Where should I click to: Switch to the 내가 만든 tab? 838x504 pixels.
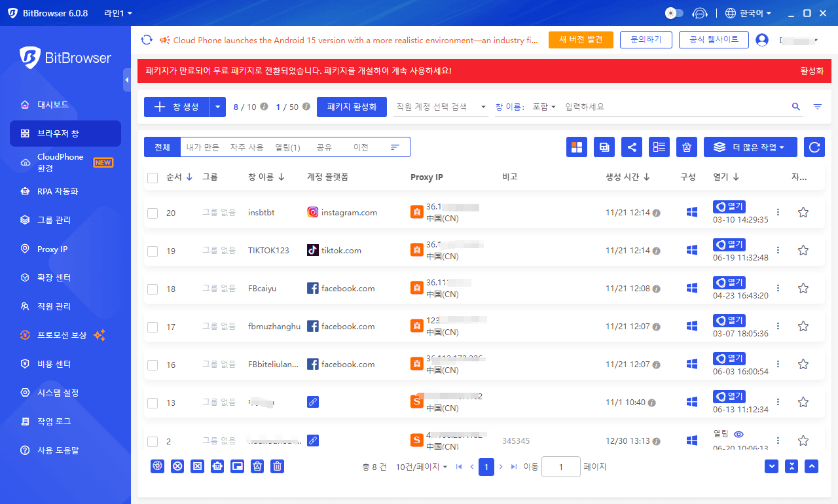coord(202,147)
